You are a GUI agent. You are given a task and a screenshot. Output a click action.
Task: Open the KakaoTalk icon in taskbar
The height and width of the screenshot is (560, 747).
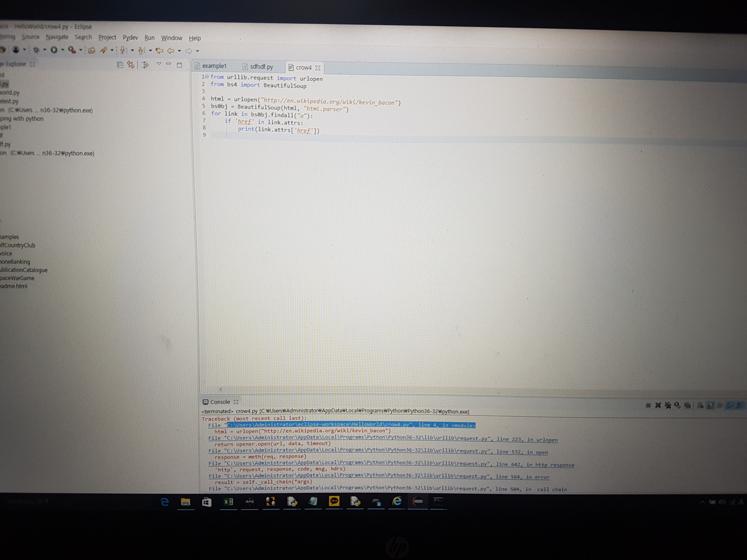coord(334,501)
